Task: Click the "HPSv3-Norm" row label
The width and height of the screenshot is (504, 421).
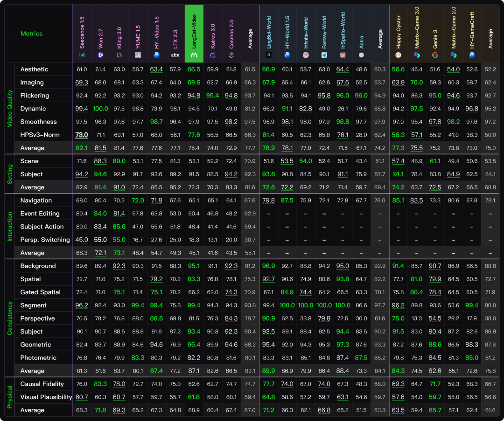Action: click(x=40, y=135)
